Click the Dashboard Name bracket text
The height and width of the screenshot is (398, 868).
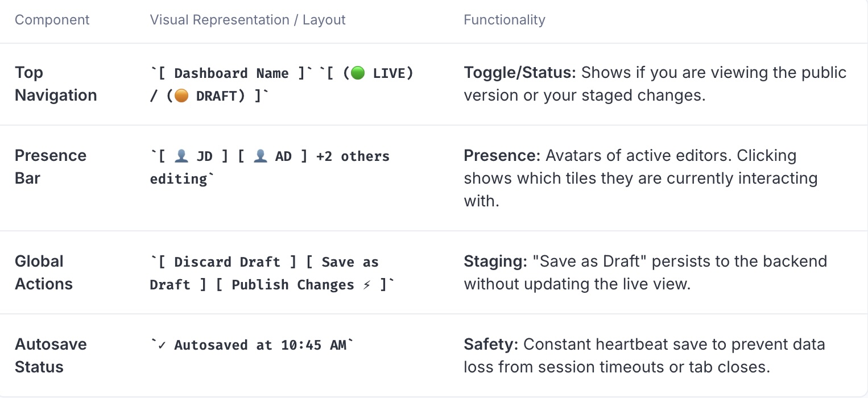click(231, 73)
